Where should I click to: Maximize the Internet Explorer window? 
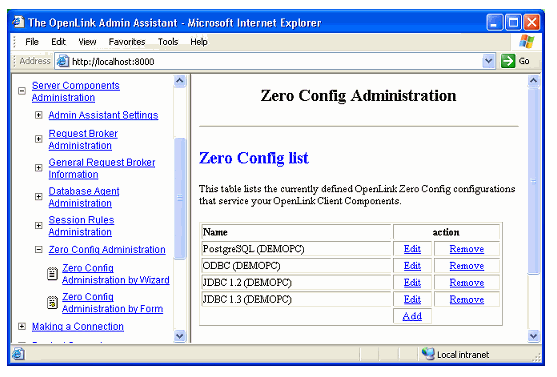[513, 23]
